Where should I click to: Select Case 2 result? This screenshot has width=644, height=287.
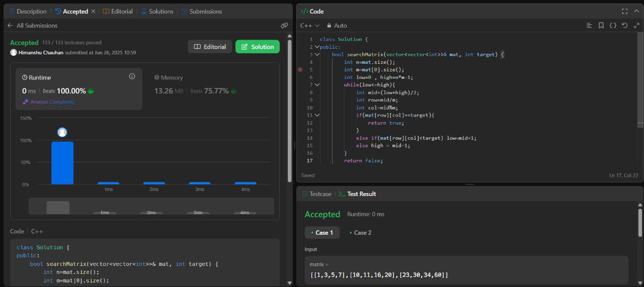(x=361, y=232)
